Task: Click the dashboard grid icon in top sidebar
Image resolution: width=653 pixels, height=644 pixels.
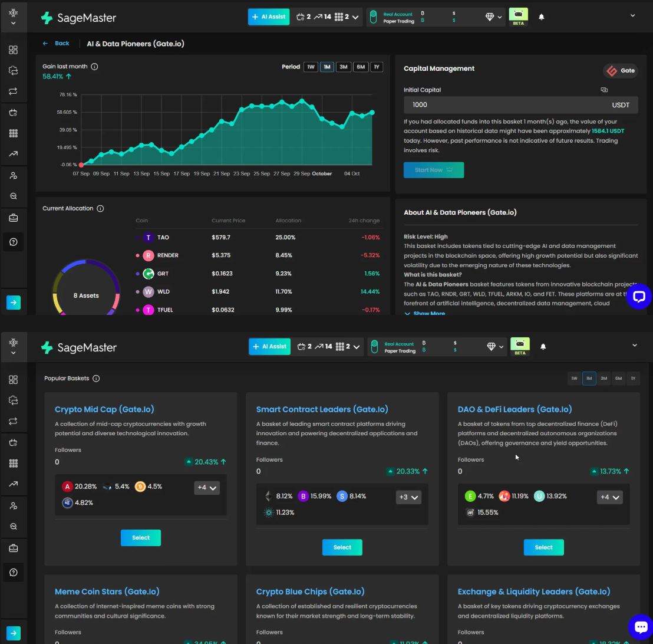Action: point(14,50)
